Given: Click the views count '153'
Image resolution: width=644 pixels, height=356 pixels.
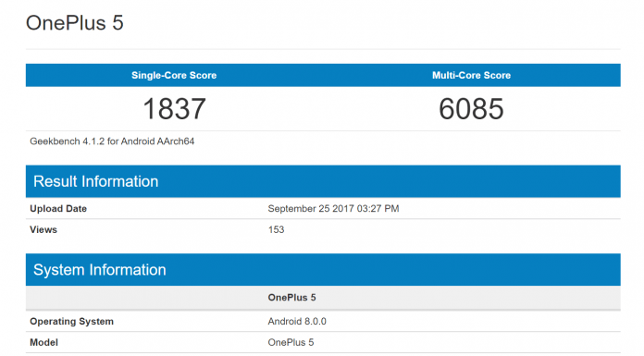Looking at the screenshot, I should click(x=276, y=229).
